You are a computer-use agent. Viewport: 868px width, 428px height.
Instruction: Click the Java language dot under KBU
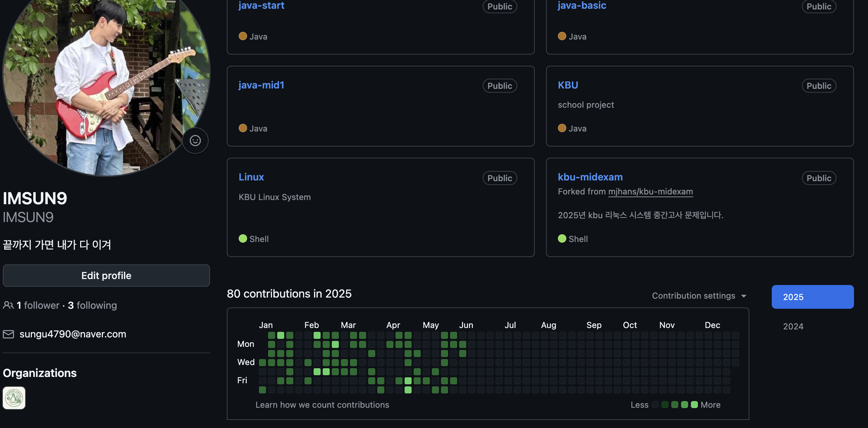pyautogui.click(x=562, y=128)
